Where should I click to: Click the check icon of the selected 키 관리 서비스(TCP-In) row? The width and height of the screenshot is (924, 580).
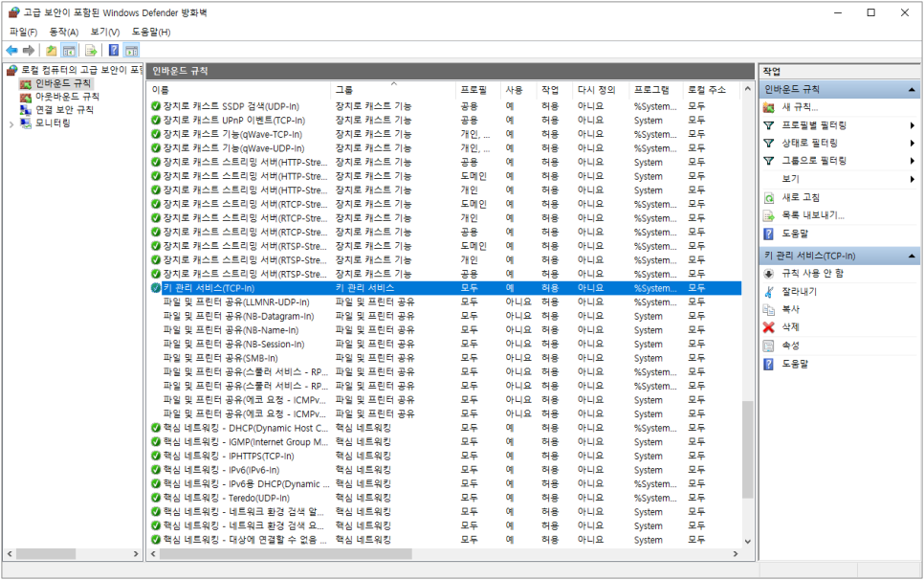coord(156,288)
